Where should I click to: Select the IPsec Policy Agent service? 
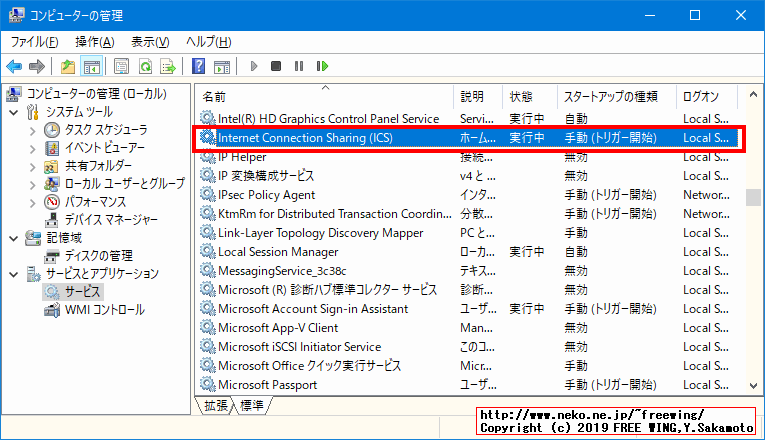pos(266,195)
